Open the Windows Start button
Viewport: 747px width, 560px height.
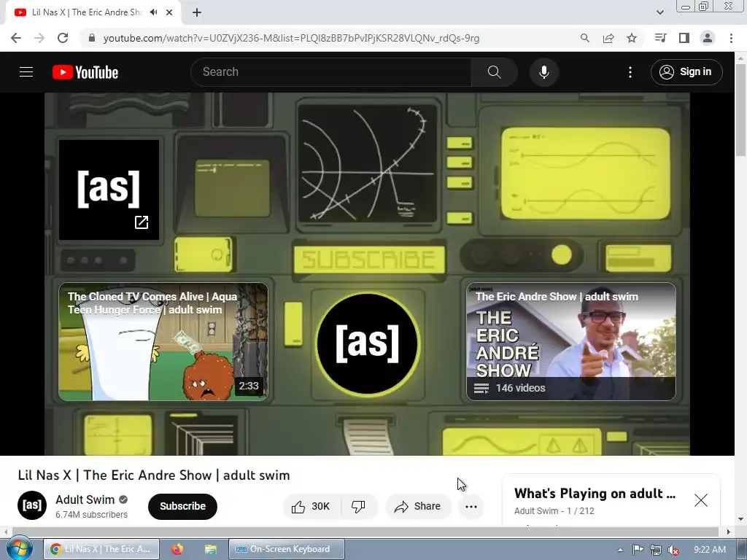point(20,548)
